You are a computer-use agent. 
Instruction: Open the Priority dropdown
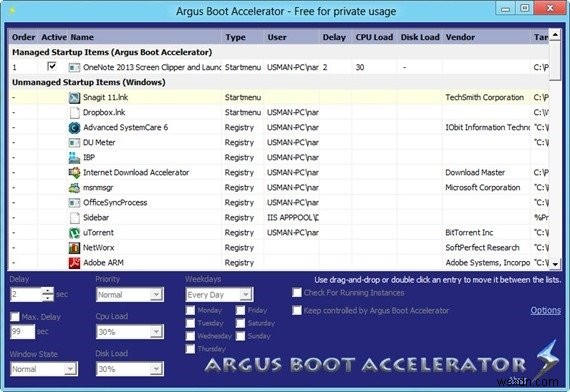click(130, 295)
